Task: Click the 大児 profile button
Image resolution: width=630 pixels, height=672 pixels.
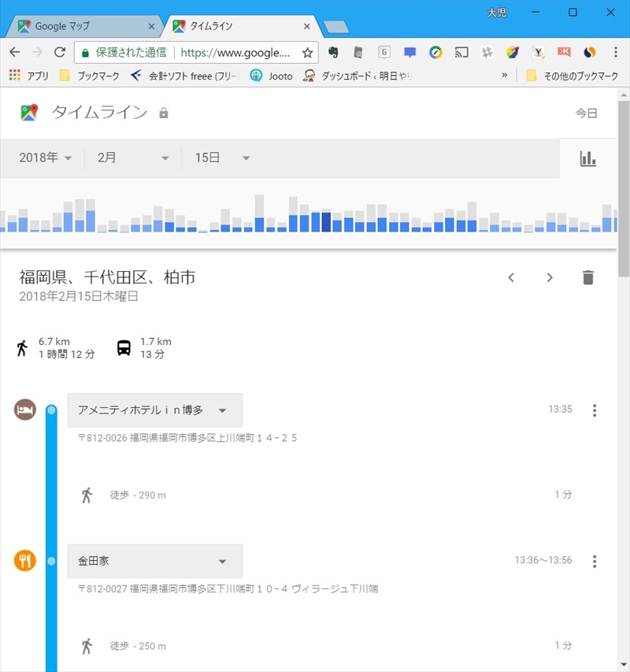Action: (x=497, y=13)
